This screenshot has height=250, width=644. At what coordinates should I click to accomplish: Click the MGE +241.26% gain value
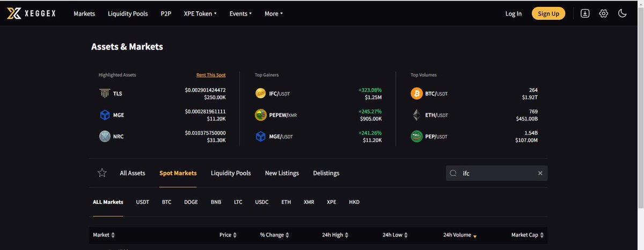coord(370,133)
